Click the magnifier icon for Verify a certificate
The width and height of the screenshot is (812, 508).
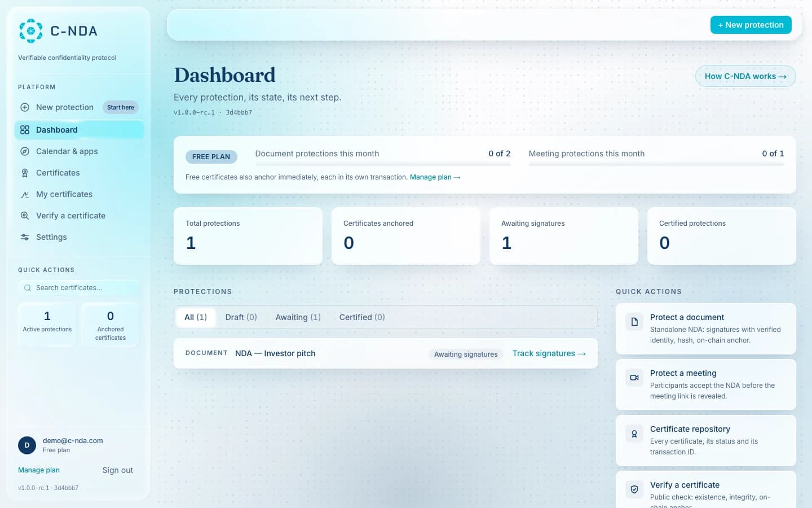click(x=25, y=216)
